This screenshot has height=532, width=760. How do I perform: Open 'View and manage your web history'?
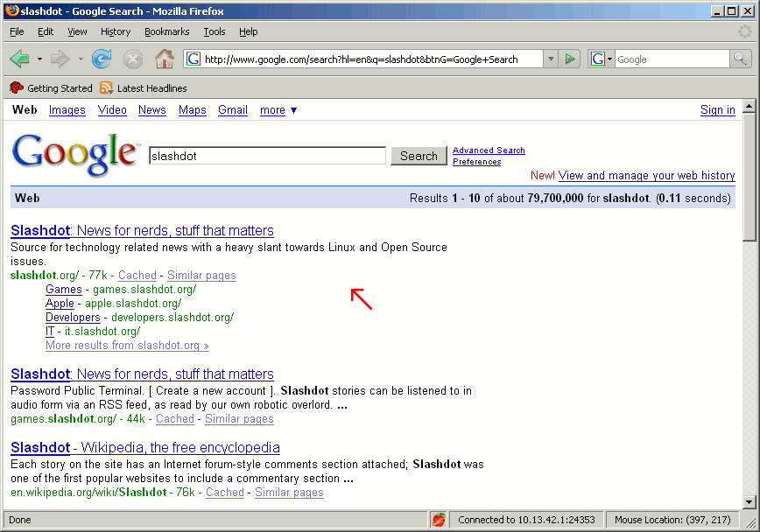point(646,175)
